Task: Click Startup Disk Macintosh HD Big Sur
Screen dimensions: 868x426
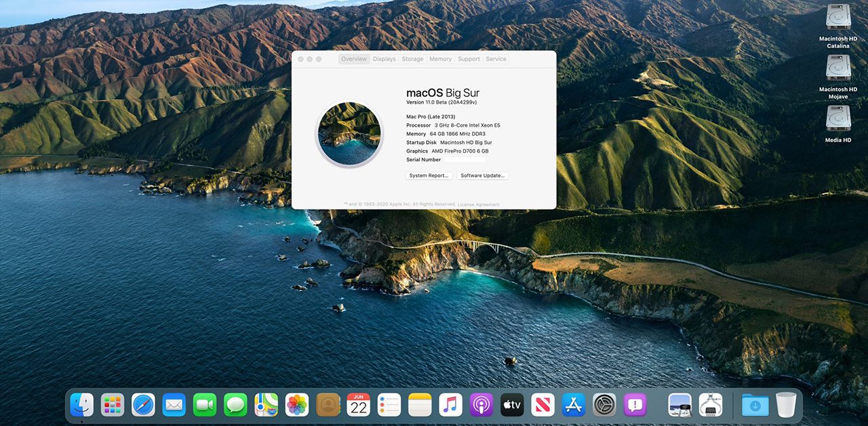Action: [x=449, y=142]
